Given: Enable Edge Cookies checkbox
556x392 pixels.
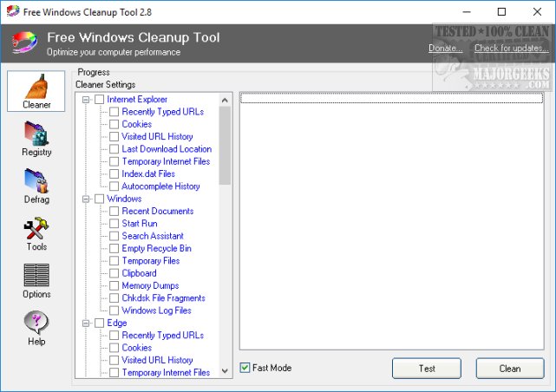Looking at the screenshot, I should 114,348.
